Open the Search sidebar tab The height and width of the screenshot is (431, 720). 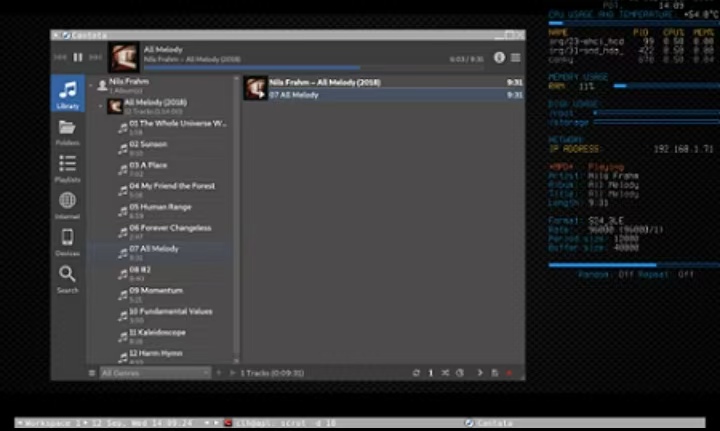click(68, 280)
